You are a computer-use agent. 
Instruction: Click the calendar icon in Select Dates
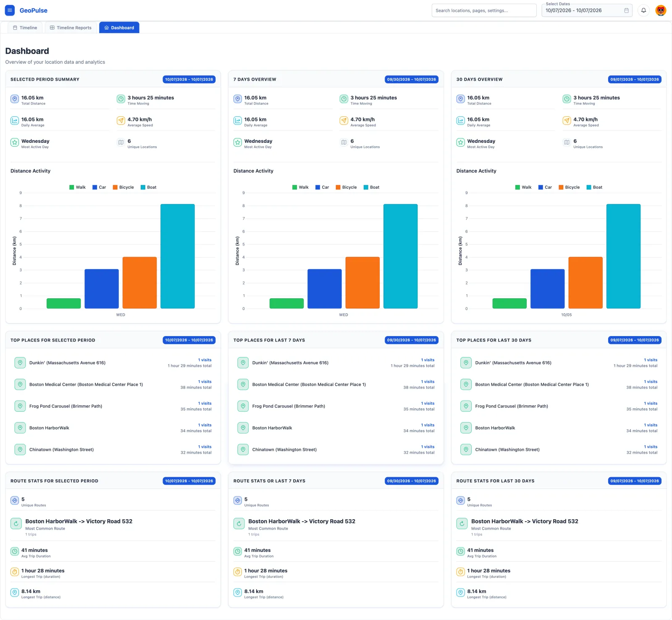[626, 11]
